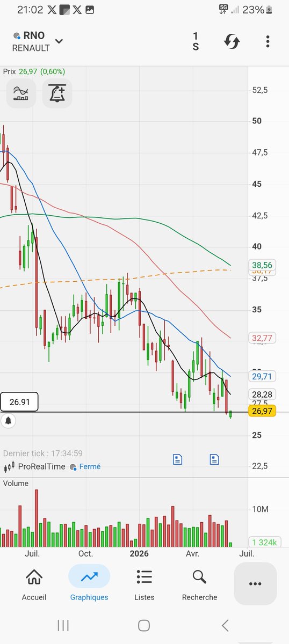
Task: Tap the volume value 1 324k
Action: [264, 543]
